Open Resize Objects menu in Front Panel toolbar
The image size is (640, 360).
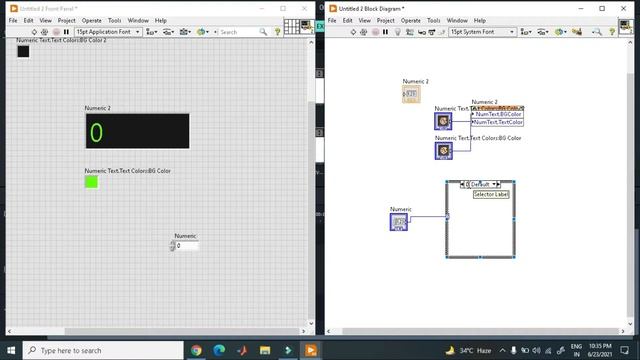(x=185, y=32)
